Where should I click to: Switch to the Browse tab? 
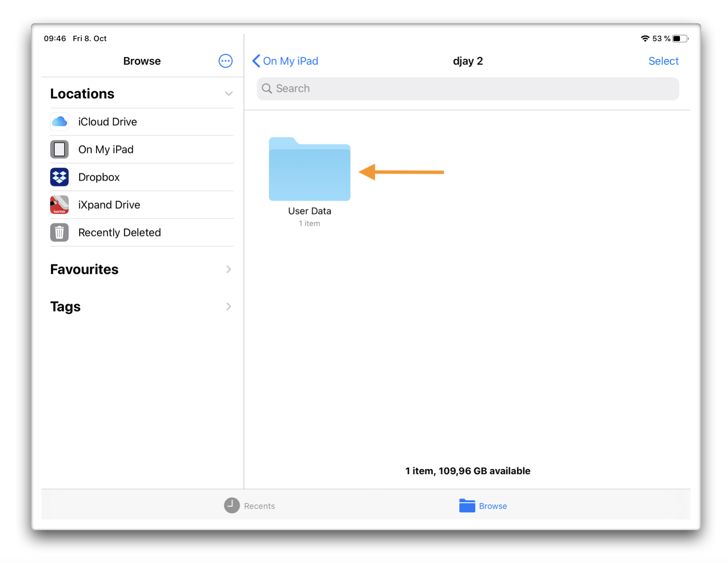coord(483,506)
